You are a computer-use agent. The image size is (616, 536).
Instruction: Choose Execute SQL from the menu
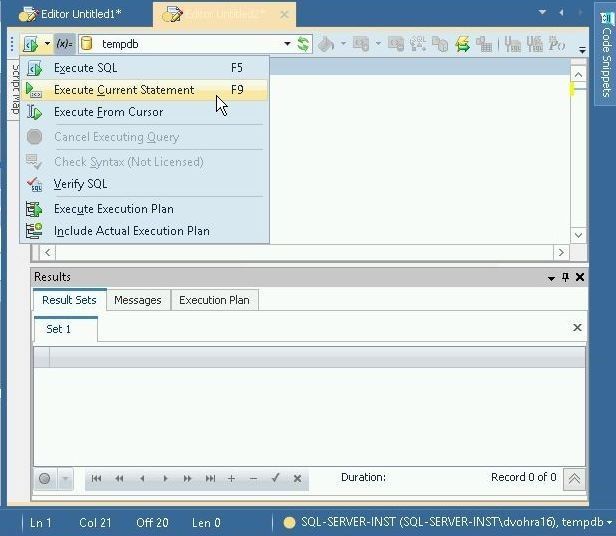[x=86, y=68]
